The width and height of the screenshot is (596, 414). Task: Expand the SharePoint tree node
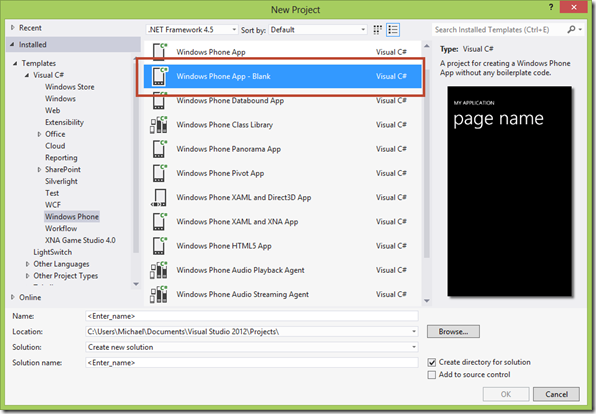point(39,170)
